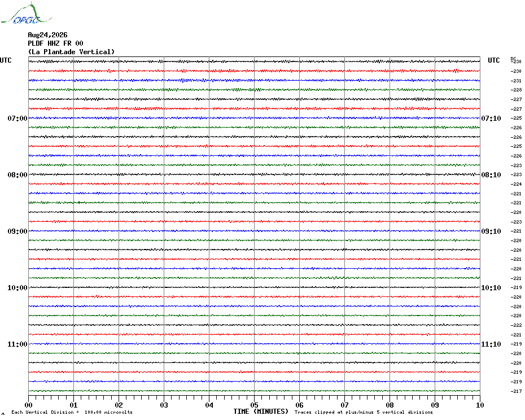
Task: Select the 07:00 time label
Action: [x=17, y=118]
